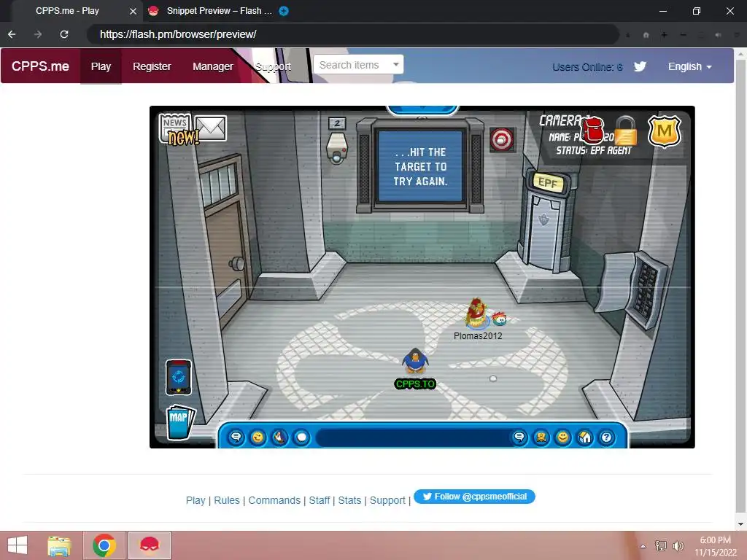This screenshot has height=560, width=747.
Task: Show hidden tray icons
Action: (x=643, y=546)
